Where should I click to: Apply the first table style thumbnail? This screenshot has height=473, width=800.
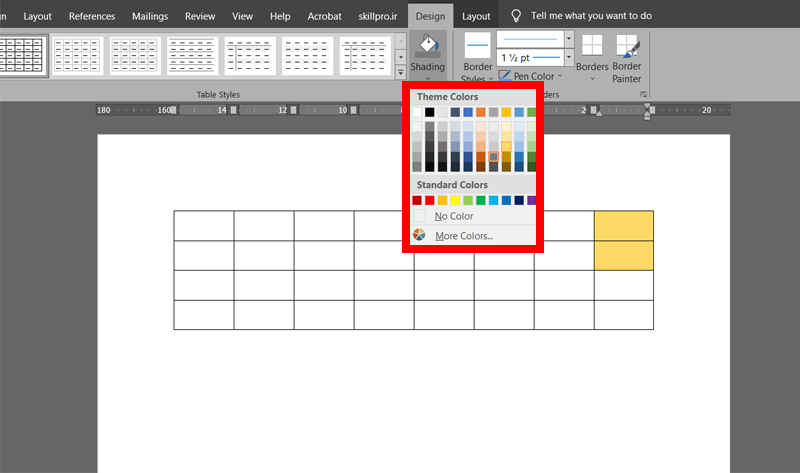click(x=21, y=55)
